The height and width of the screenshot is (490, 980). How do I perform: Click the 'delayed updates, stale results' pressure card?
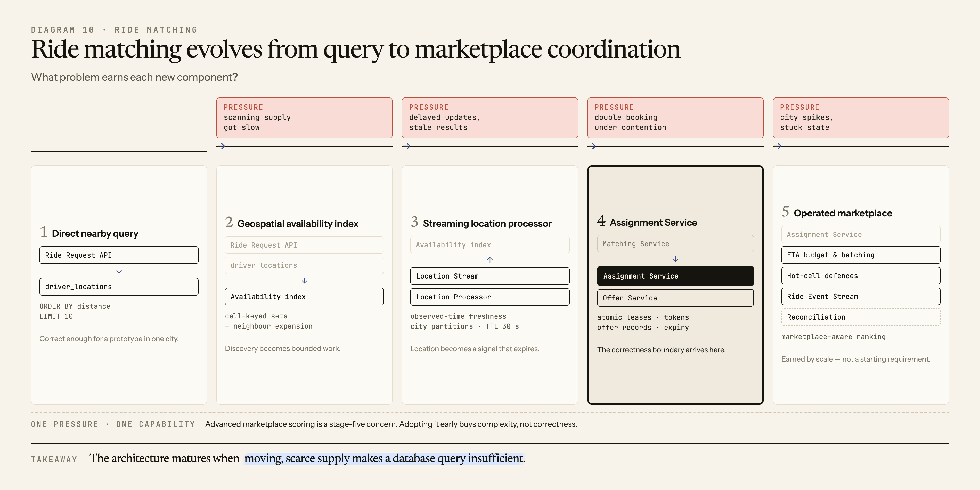click(490, 118)
